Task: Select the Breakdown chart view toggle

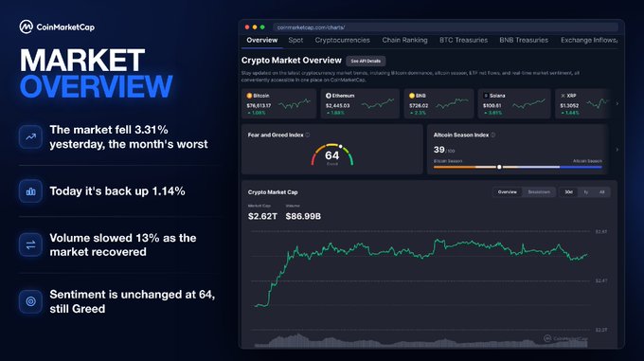Action: (539, 192)
